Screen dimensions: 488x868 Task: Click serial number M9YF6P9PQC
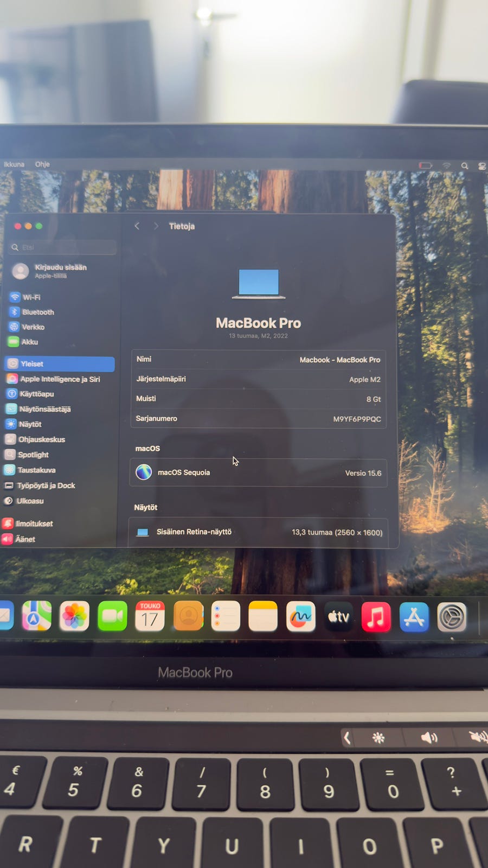[357, 419]
